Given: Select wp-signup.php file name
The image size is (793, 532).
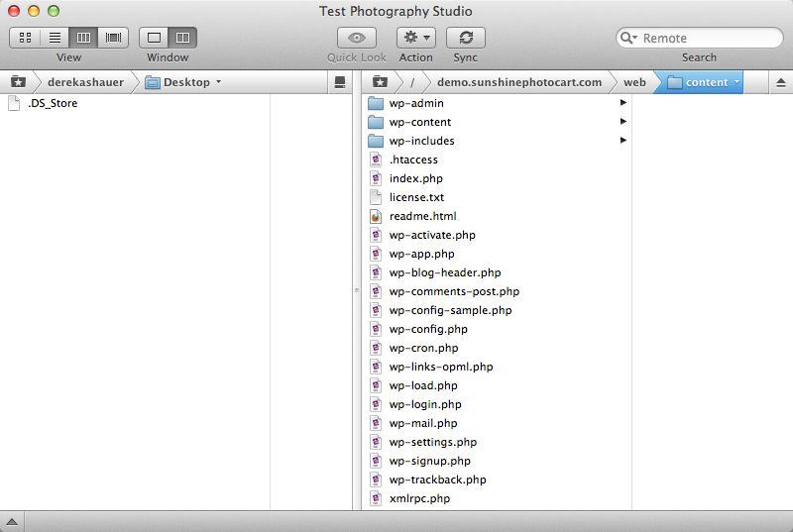Looking at the screenshot, I should 430,461.
